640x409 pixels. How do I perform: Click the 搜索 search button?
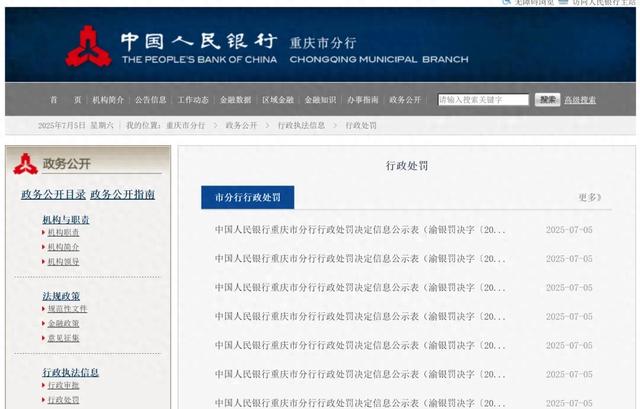point(547,100)
